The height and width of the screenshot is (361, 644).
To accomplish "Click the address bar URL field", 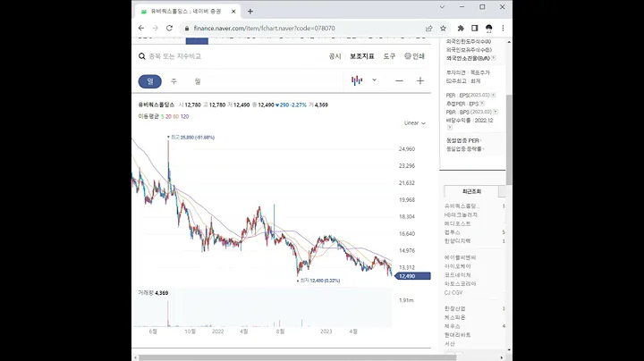I will pyautogui.click(x=304, y=28).
